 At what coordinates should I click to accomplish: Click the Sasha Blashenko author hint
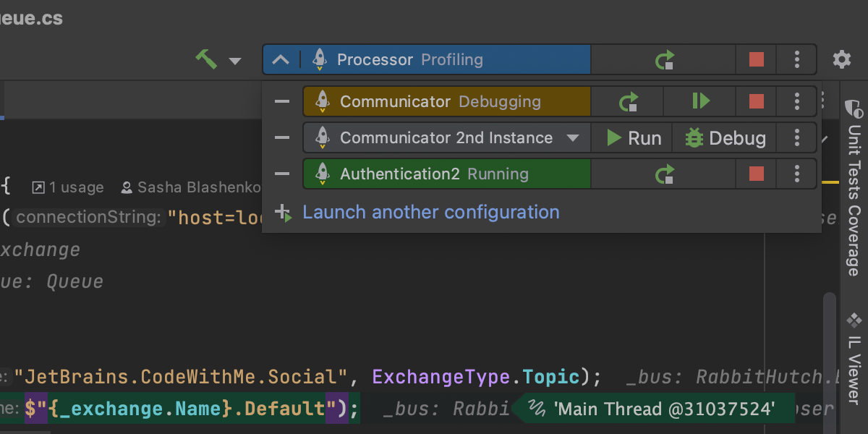(190, 187)
